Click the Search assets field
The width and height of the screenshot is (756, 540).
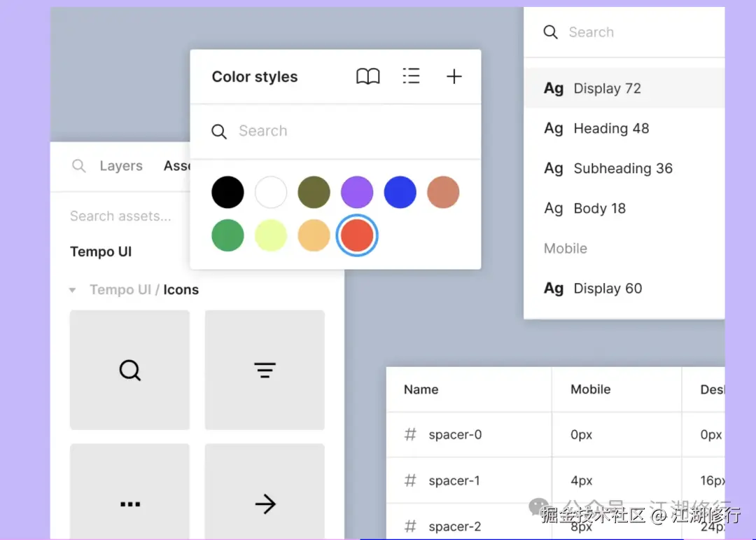[120, 216]
